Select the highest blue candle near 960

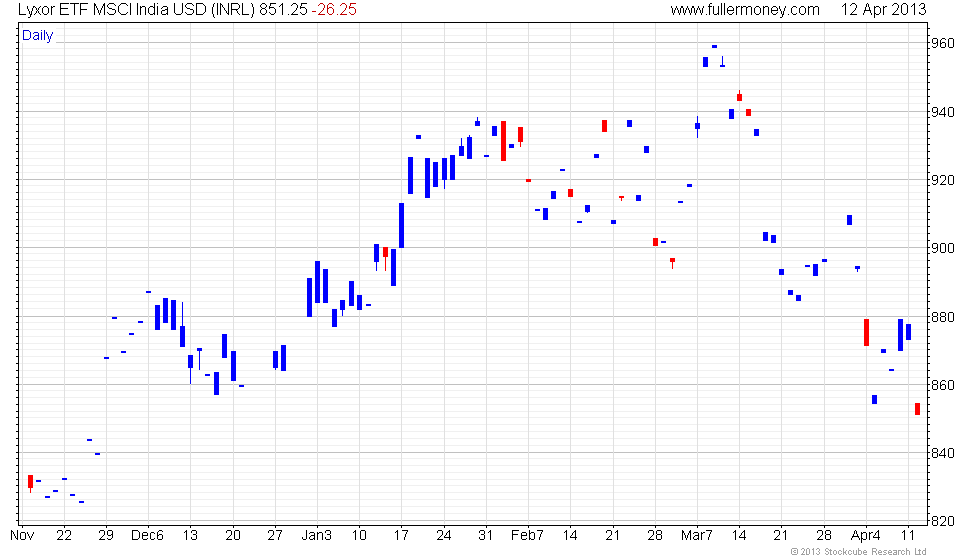pos(714,46)
